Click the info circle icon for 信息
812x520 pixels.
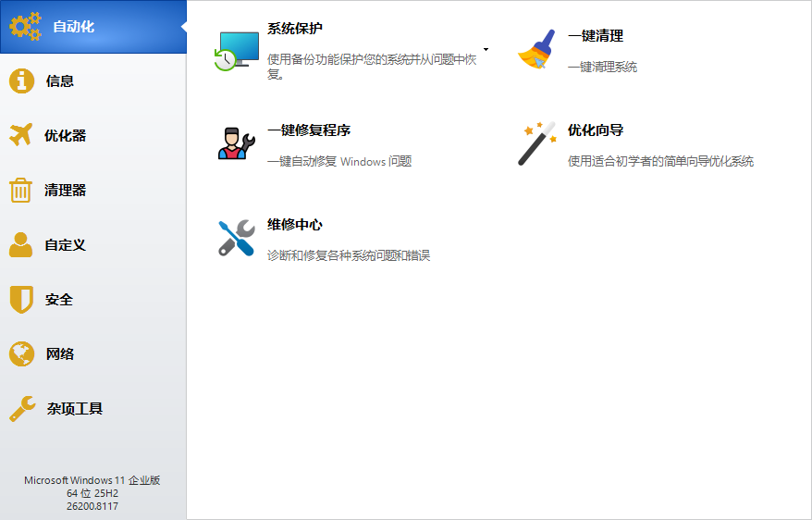click(x=22, y=80)
